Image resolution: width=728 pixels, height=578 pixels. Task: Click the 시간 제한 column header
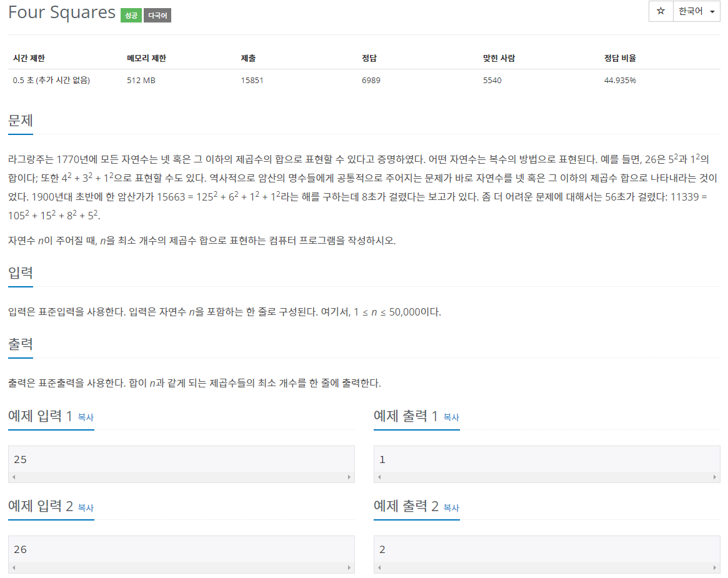(x=29, y=58)
